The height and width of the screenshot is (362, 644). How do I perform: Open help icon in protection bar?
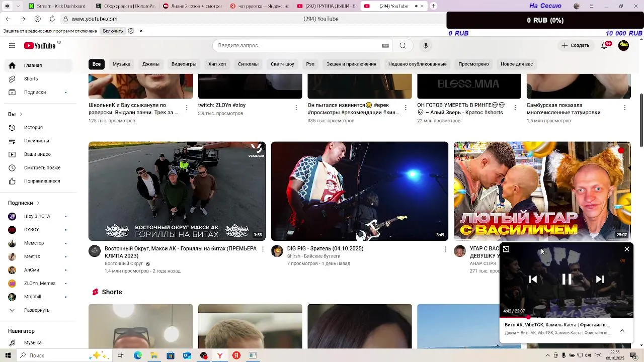click(x=131, y=31)
